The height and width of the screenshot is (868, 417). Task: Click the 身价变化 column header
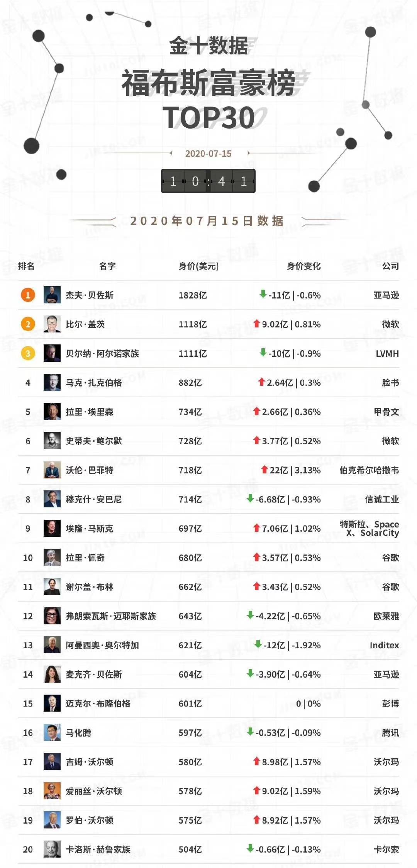point(303,266)
